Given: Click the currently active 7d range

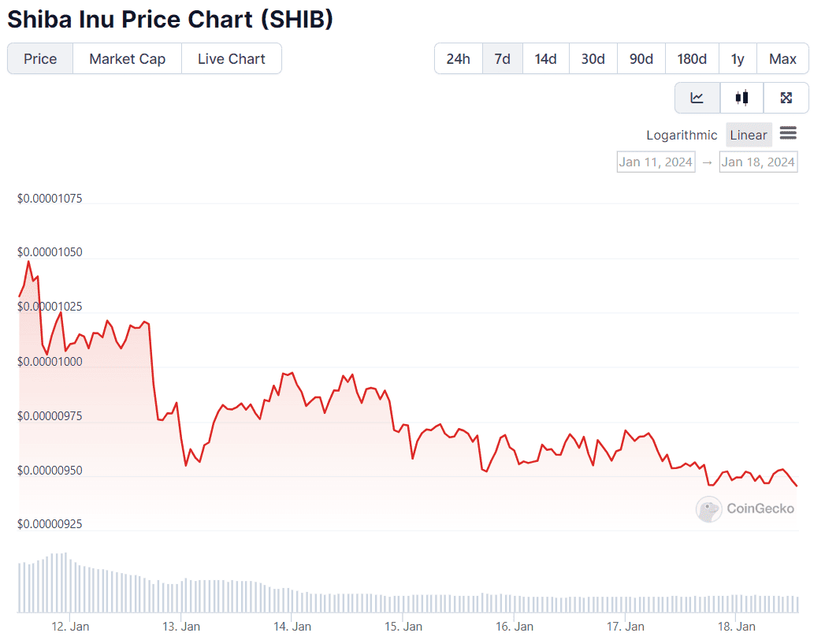Looking at the screenshot, I should (502, 58).
